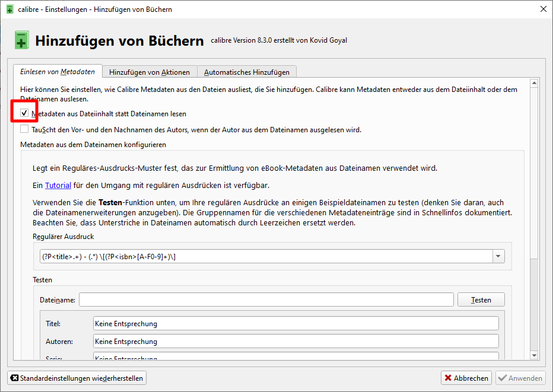The image size is (553, 392).
Task: Click the green book-plus header icon
Action: pos(21,40)
